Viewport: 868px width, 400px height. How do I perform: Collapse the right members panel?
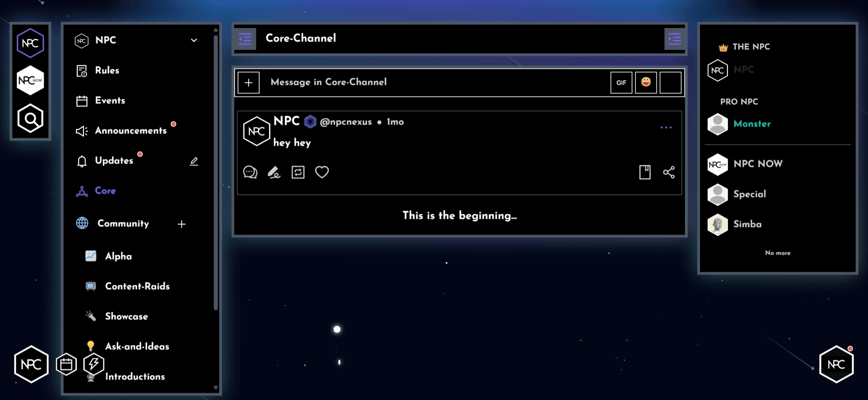674,39
